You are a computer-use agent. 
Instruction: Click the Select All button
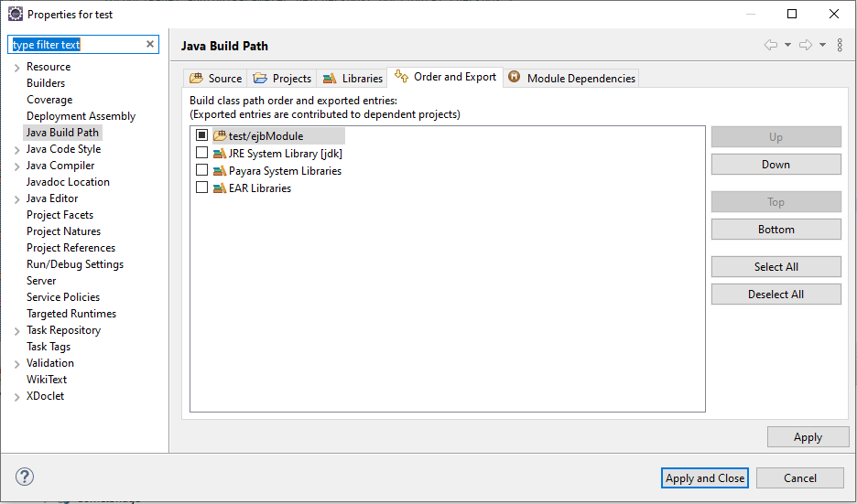776,267
